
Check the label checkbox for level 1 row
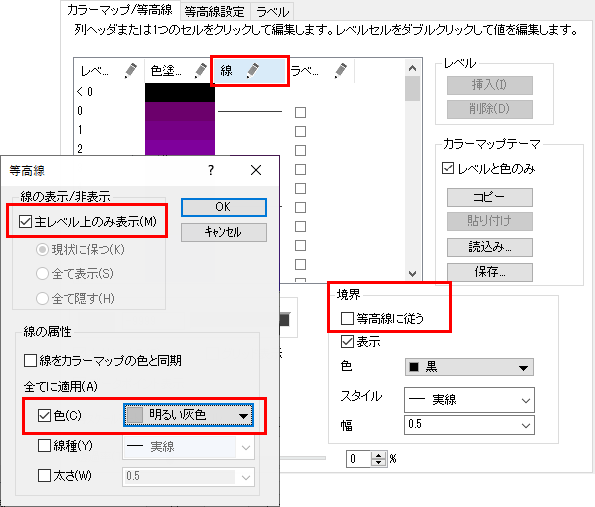301,131
